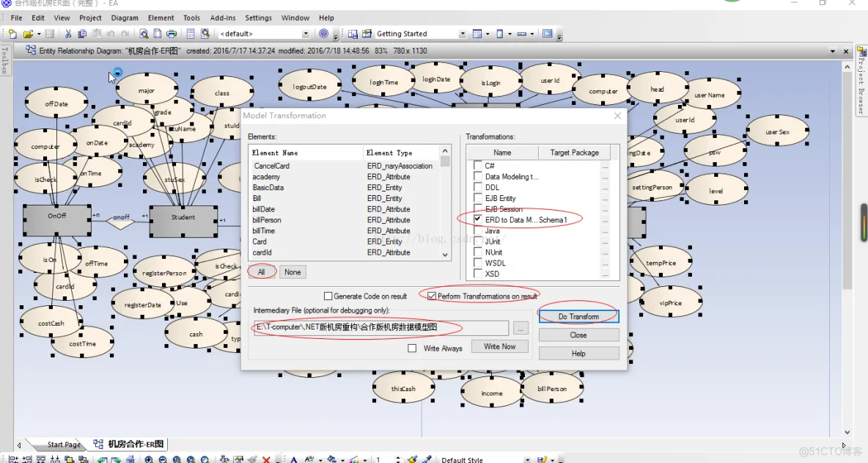Click the Redo arrow toolbar icon
This screenshot has height=463, width=868.
[125, 34]
